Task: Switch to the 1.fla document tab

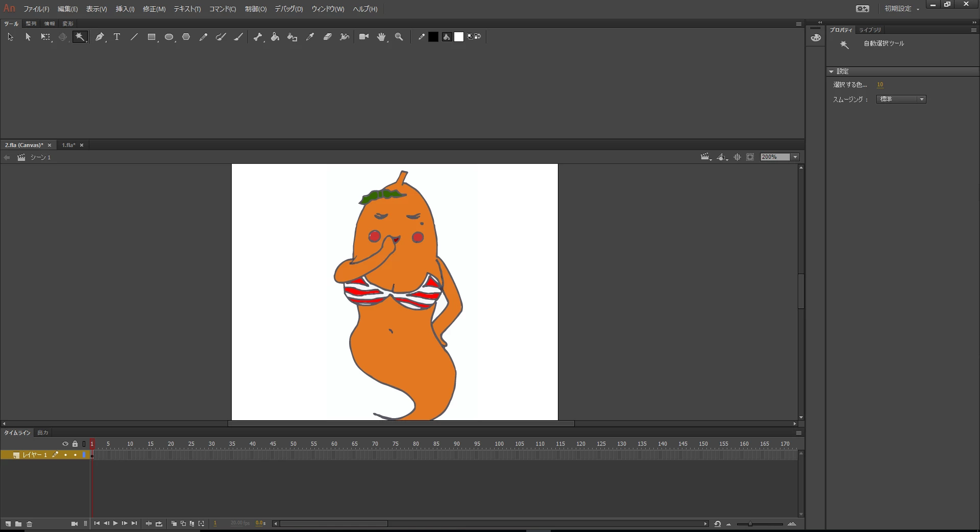Action: [68, 145]
